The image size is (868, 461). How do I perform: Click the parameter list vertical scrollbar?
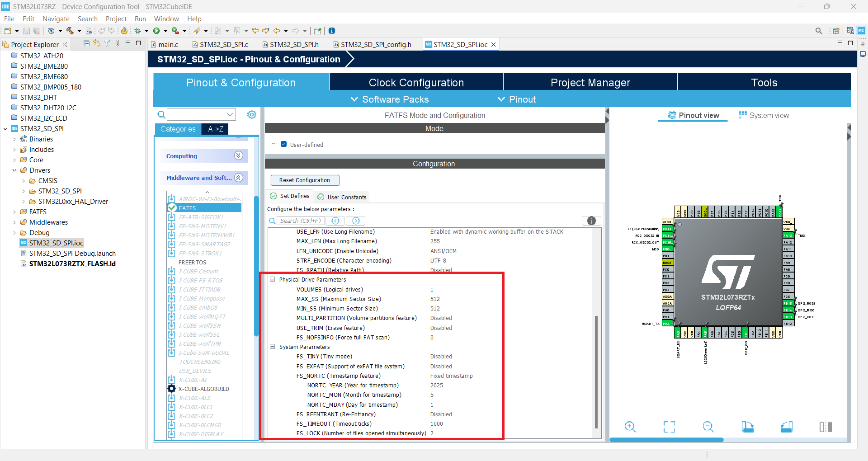[596, 372]
